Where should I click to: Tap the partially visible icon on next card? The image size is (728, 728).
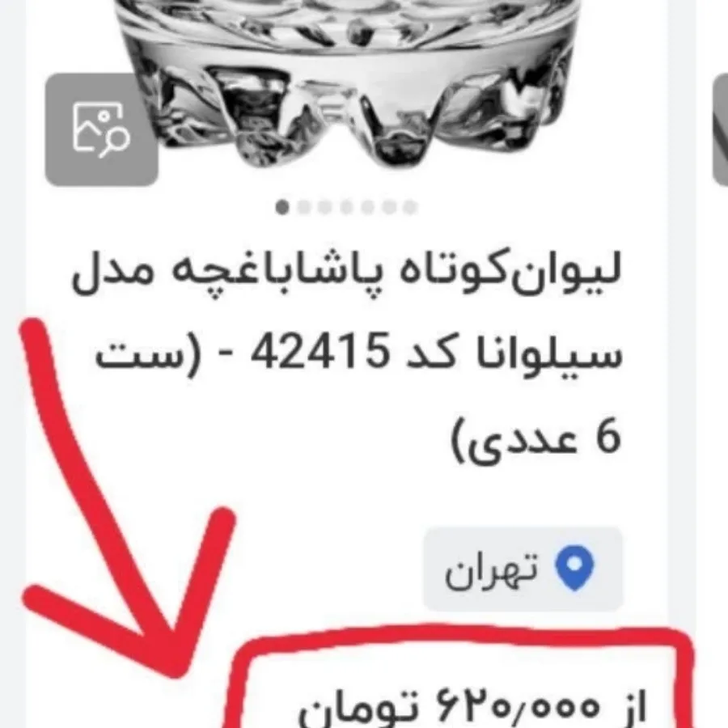[720, 129]
